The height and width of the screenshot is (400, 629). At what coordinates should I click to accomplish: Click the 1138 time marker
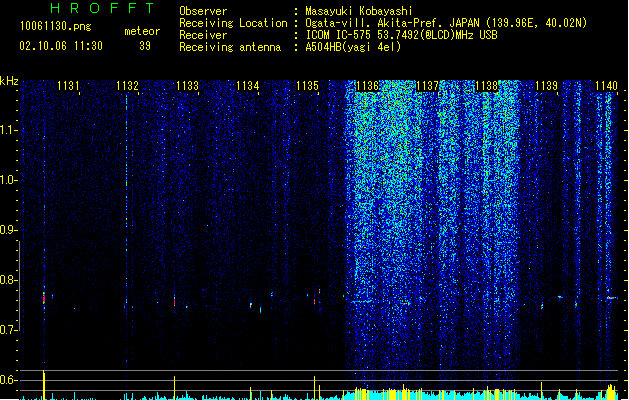pyautogui.click(x=487, y=86)
